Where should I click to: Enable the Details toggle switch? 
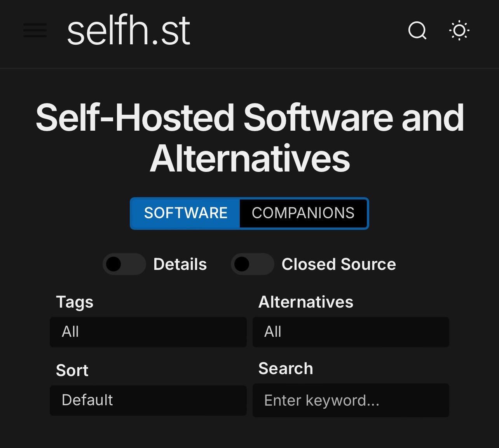point(124,264)
